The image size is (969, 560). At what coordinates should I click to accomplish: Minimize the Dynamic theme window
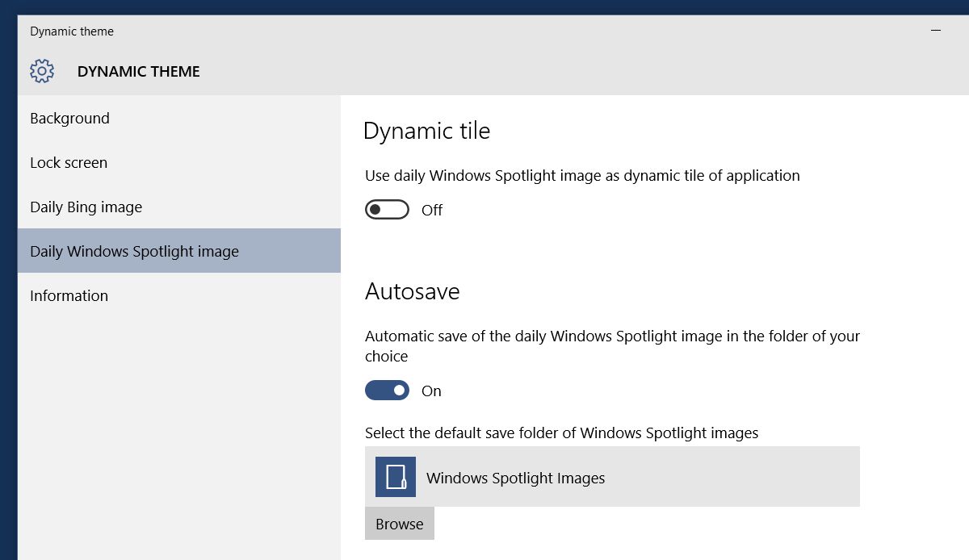(936, 31)
